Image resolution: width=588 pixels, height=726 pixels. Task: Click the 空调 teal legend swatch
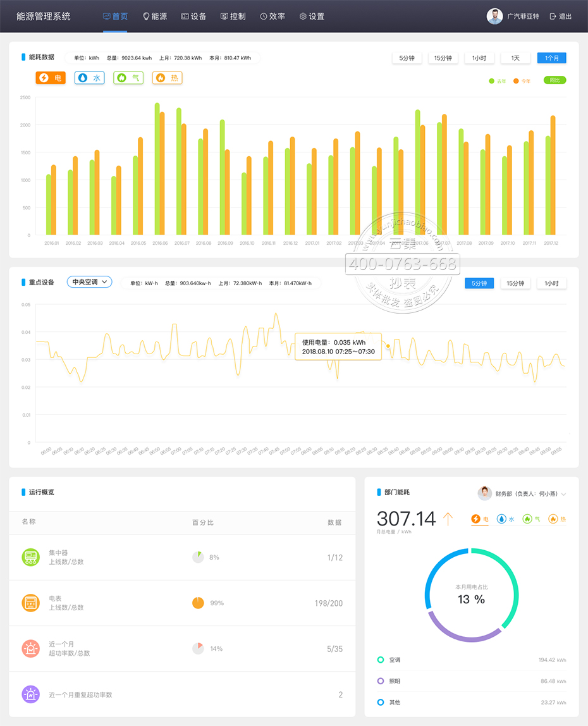(x=380, y=660)
